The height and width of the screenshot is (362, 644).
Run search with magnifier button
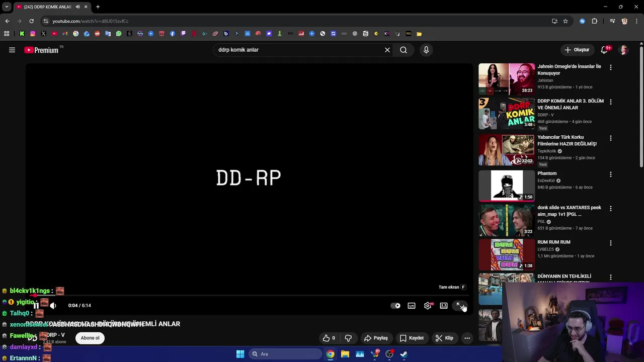click(x=404, y=50)
